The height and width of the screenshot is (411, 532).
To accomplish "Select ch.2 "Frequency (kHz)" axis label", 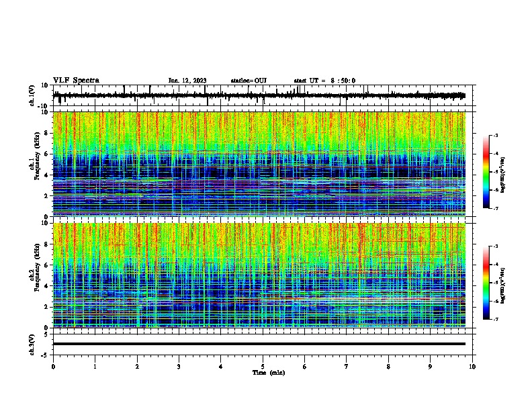I will 37,267.
